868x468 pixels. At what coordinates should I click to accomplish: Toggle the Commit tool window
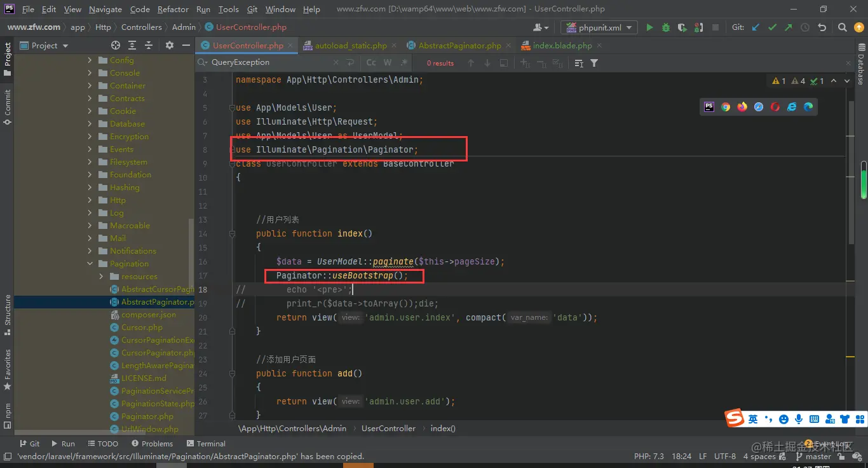[7, 107]
